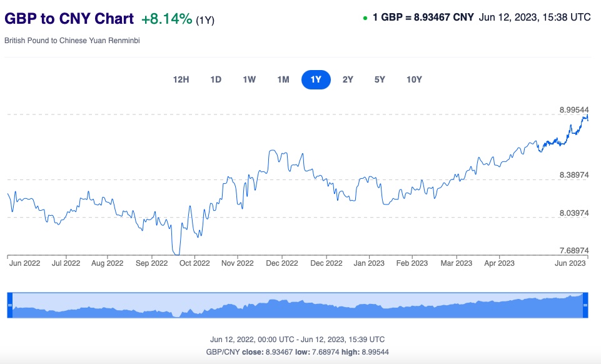Click the Oct 2022 axis label
Image resolution: width=601 pixels, height=364 pixels.
click(x=194, y=263)
